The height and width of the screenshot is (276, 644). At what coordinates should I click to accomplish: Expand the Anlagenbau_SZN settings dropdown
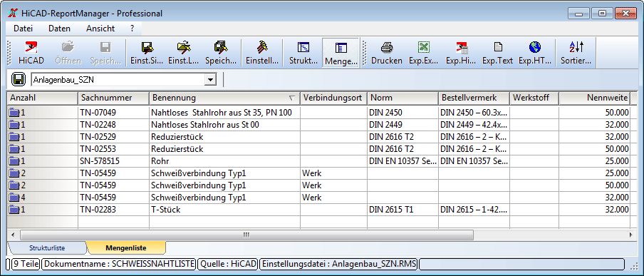click(x=210, y=80)
